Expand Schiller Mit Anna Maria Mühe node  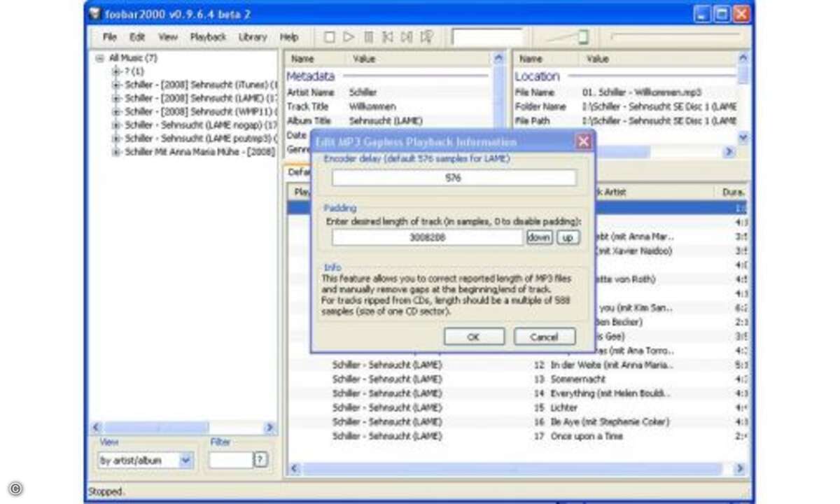click(x=115, y=151)
